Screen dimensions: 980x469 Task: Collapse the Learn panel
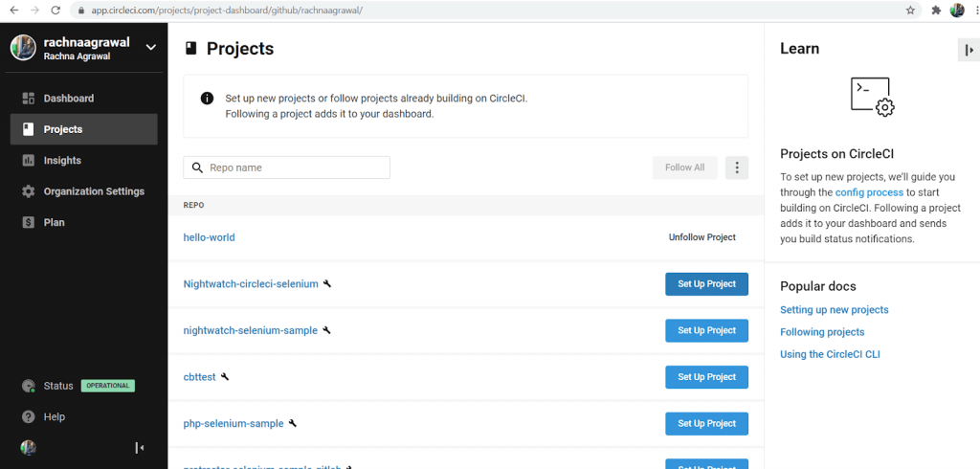click(x=969, y=50)
